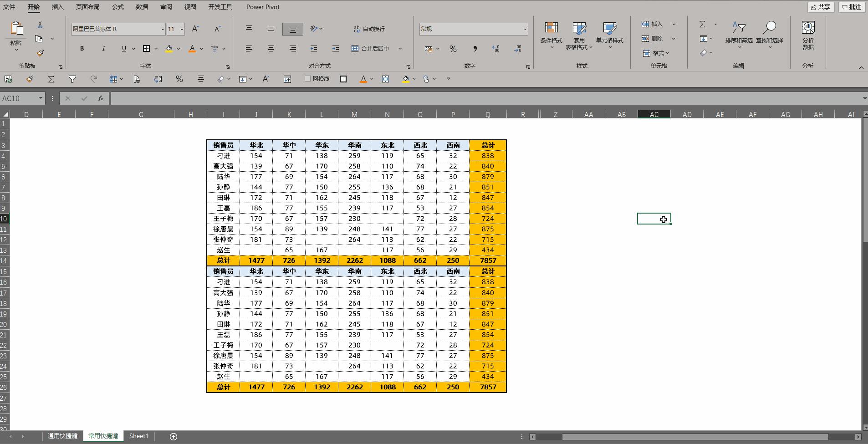Image resolution: width=868 pixels, height=444 pixels.
Task: Toggle Bold formatting button
Action: coord(82,48)
